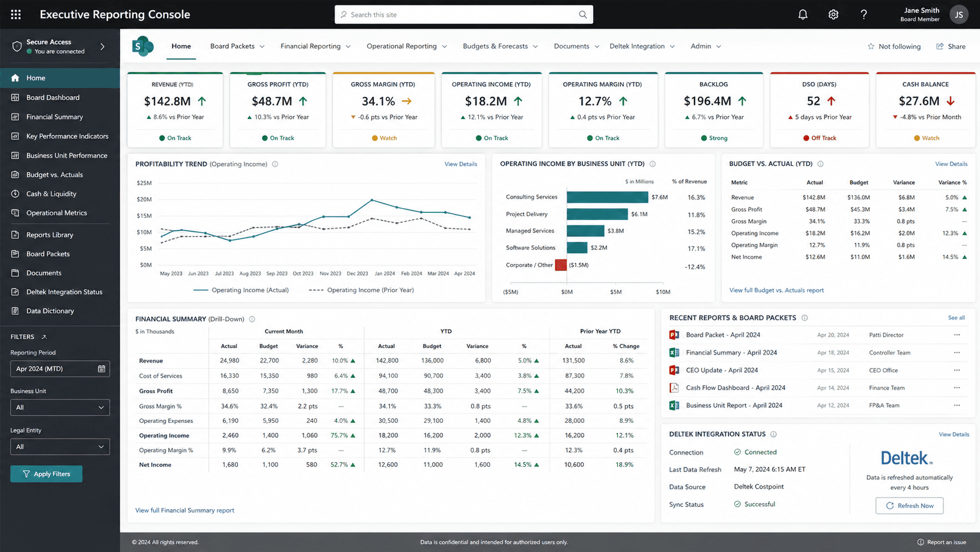The width and height of the screenshot is (980, 552).
Task: Click the SharePoint site logo
Action: tap(143, 46)
